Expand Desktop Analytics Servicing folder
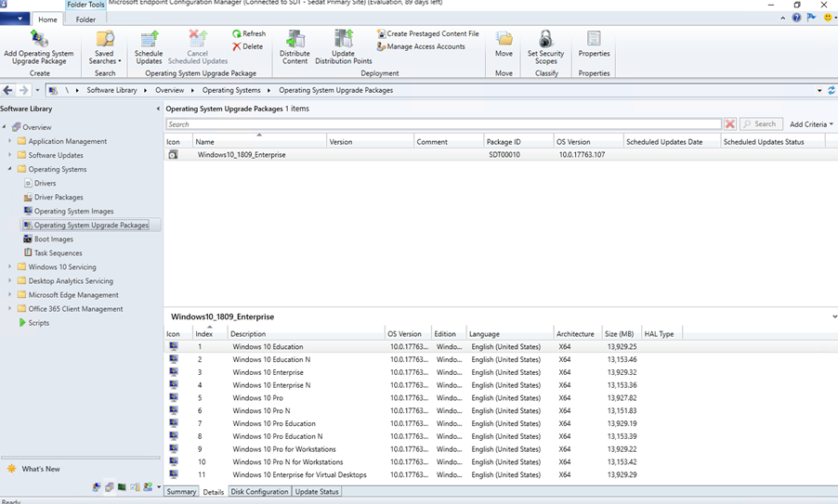The height and width of the screenshot is (504, 838). (x=9, y=280)
